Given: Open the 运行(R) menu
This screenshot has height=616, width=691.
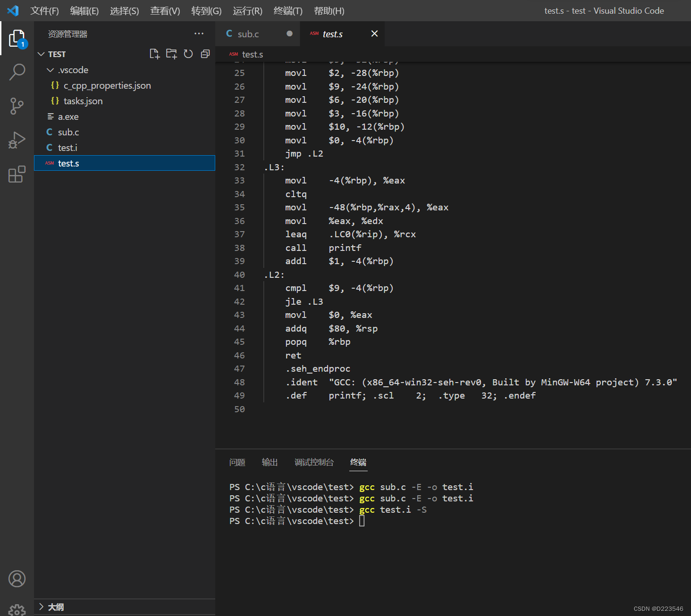Looking at the screenshot, I should pyautogui.click(x=247, y=10).
